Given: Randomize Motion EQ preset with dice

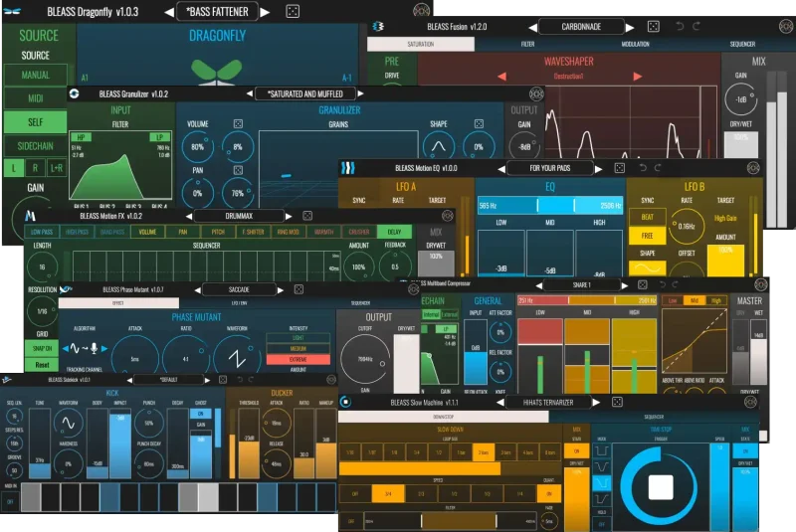Looking at the screenshot, I should click(619, 168).
